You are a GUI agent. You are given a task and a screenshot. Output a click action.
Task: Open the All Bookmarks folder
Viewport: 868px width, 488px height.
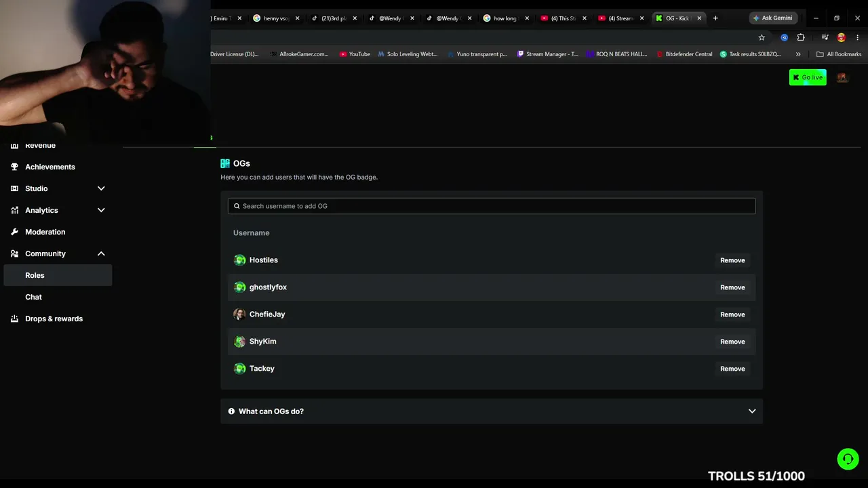pos(839,54)
